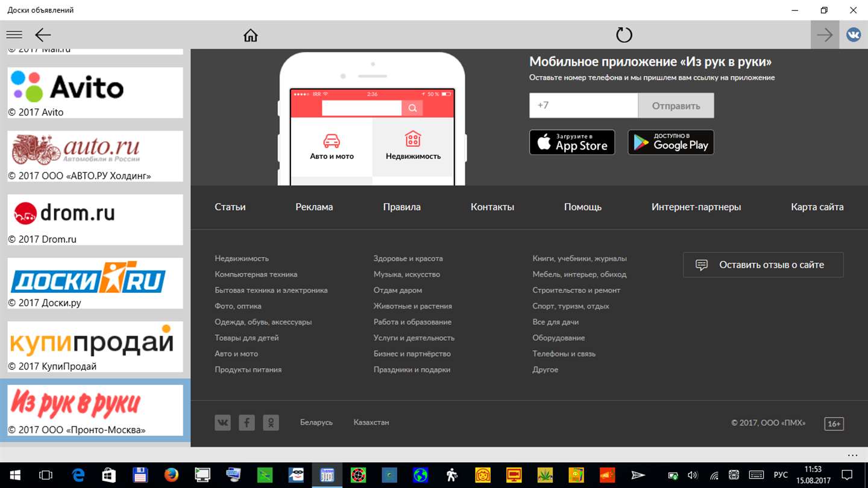The width and height of the screenshot is (868, 488).
Task: Open the Помощь section
Action: coord(583,207)
